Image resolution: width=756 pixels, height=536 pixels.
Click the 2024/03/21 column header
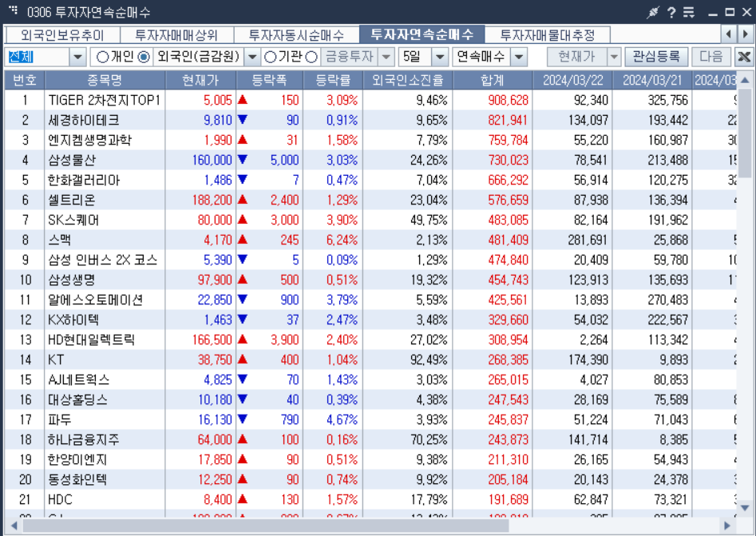[x=652, y=80]
